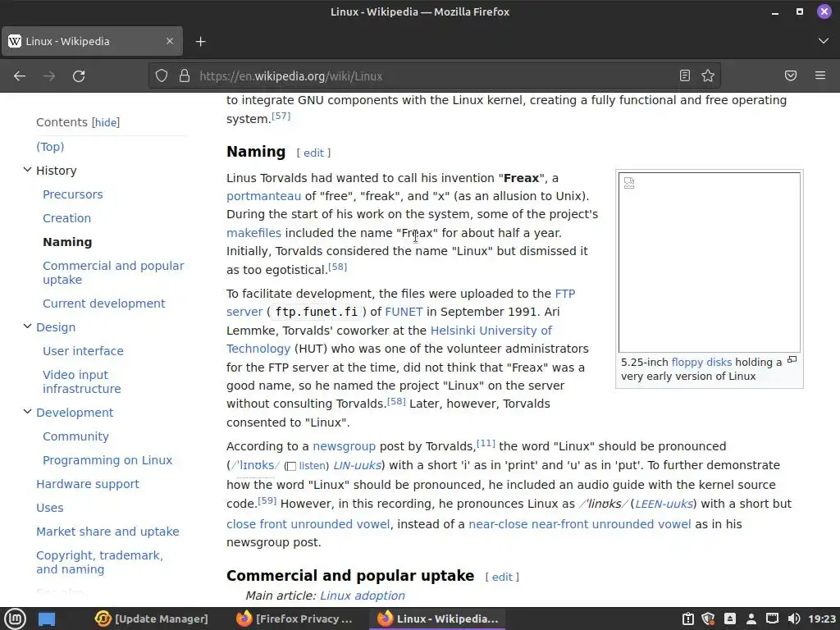Click the address bar URL field

(434, 76)
